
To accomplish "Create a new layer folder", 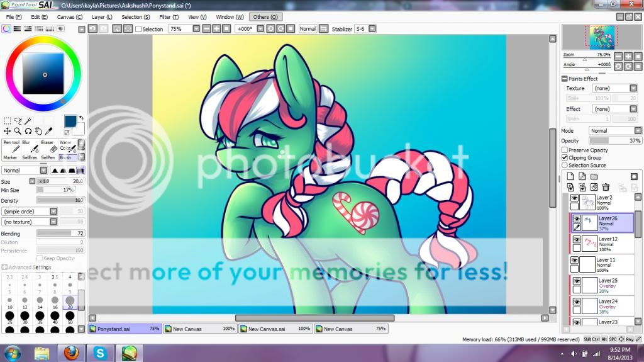I will tap(594, 176).
